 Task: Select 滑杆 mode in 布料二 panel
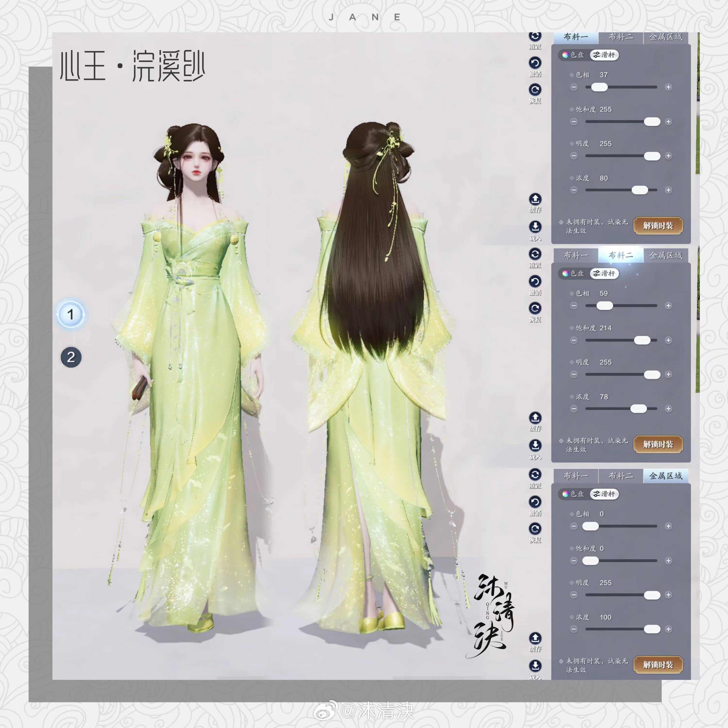[604, 273]
